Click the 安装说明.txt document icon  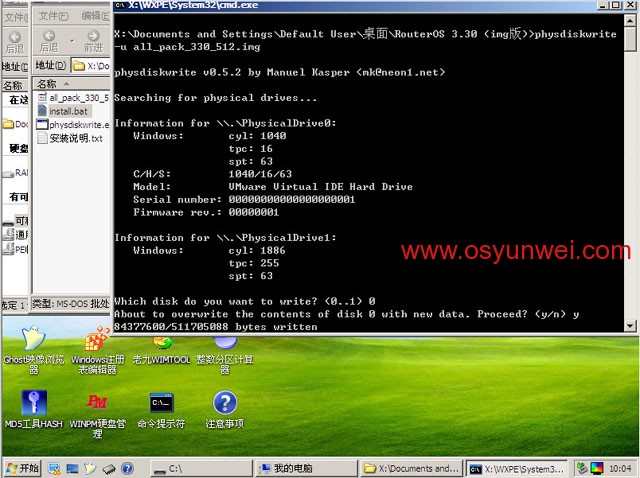point(42,138)
